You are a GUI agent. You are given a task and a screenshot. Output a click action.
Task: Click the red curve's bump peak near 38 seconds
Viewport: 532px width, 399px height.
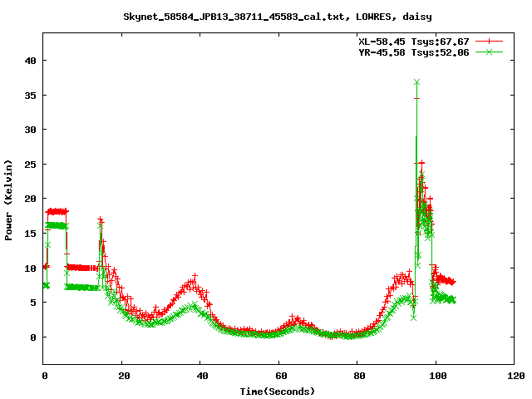[195, 277]
